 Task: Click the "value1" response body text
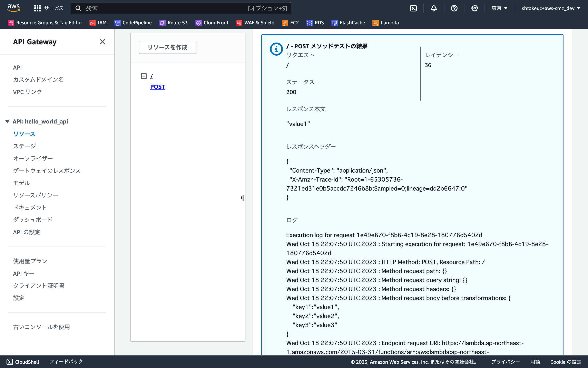tap(298, 124)
